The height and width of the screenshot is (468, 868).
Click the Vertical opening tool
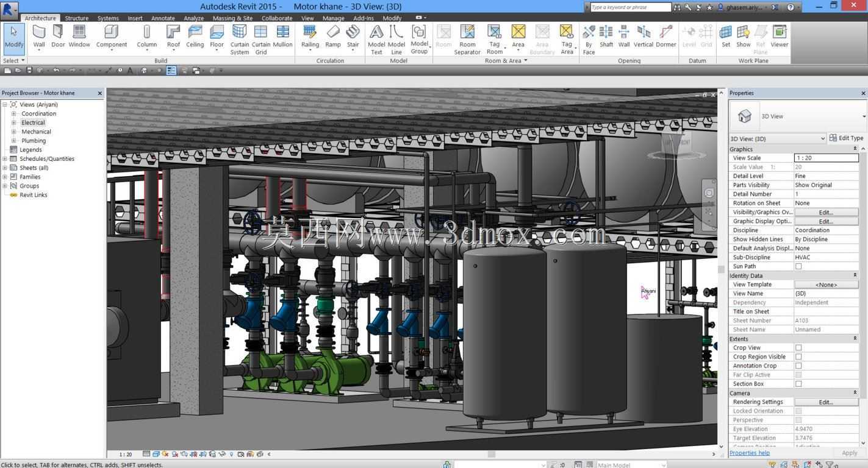click(x=644, y=37)
